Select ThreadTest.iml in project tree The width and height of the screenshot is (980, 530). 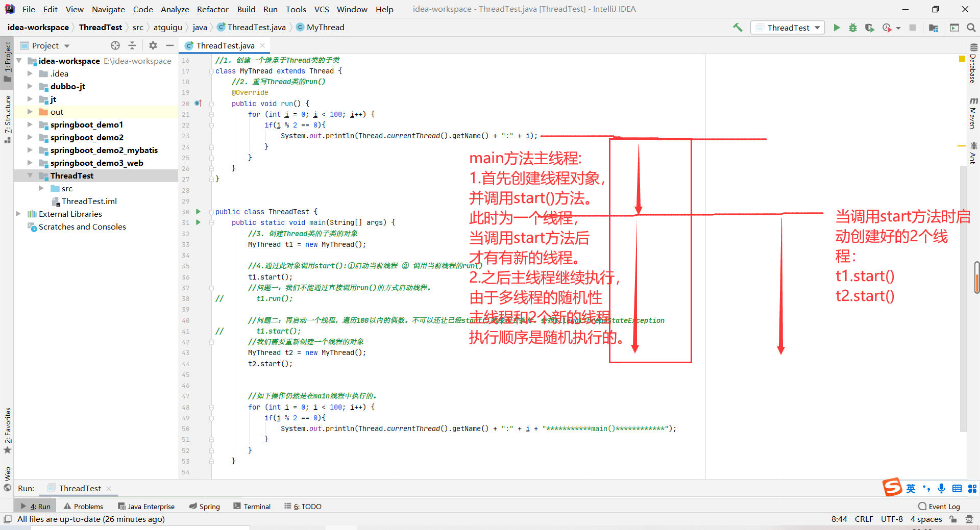pyautogui.click(x=89, y=201)
